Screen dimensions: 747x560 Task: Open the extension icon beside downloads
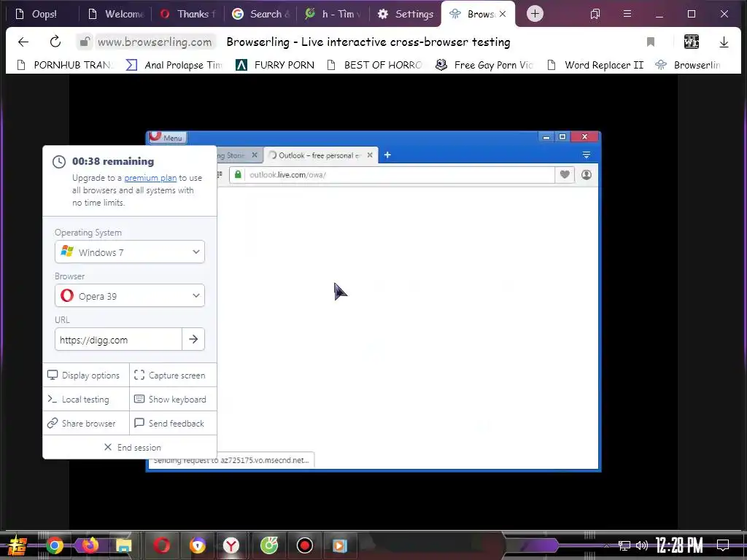point(692,42)
